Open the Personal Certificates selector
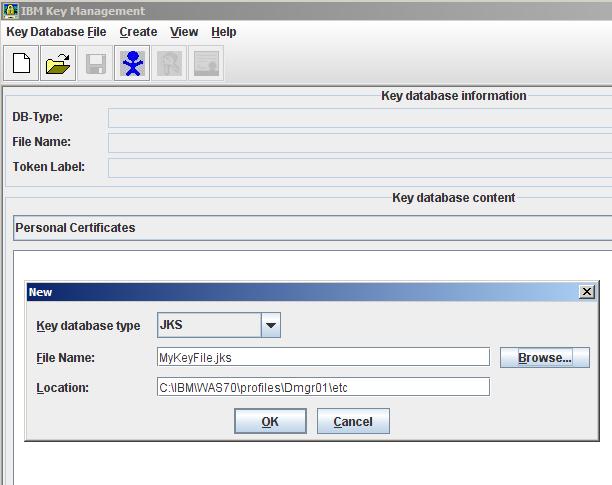This screenshot has width=612, height=485. (x=312, y=228)
